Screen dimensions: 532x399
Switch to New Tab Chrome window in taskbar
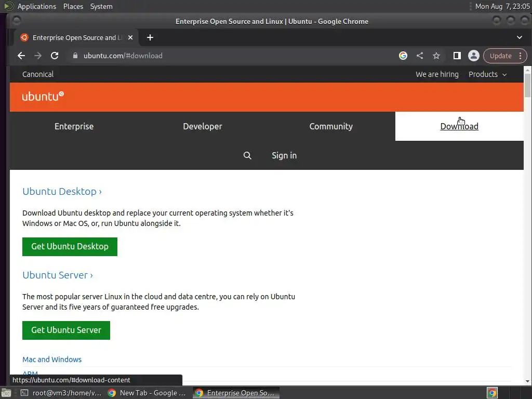(x=147, y=393)
